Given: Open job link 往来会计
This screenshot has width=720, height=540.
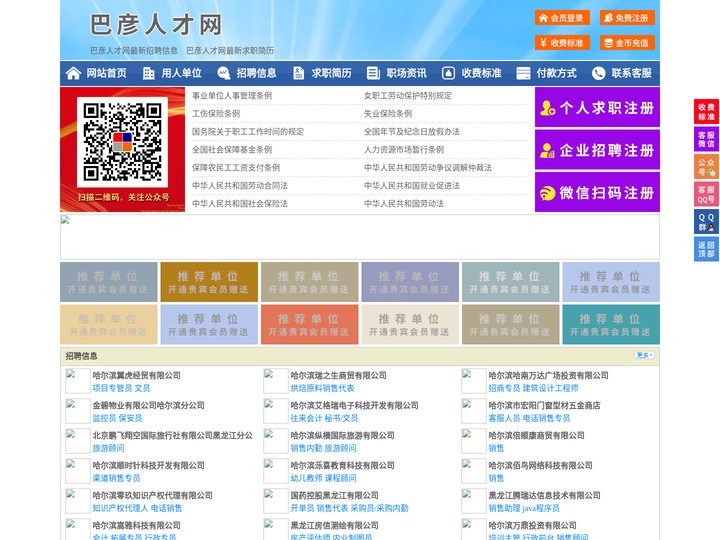Looking at the screenshot, I should tap(306, 418).
